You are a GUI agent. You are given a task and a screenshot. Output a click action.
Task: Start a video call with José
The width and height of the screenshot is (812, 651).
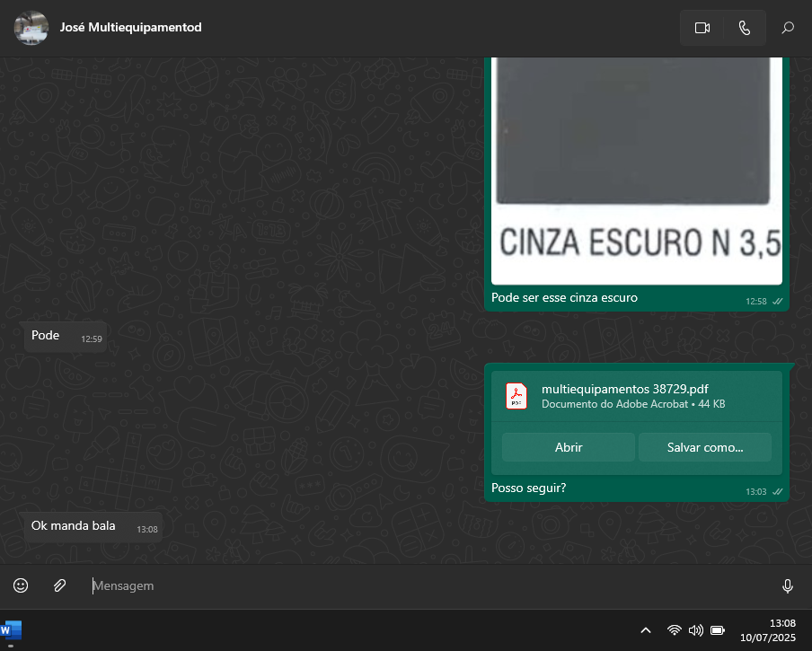coord(702,28)
